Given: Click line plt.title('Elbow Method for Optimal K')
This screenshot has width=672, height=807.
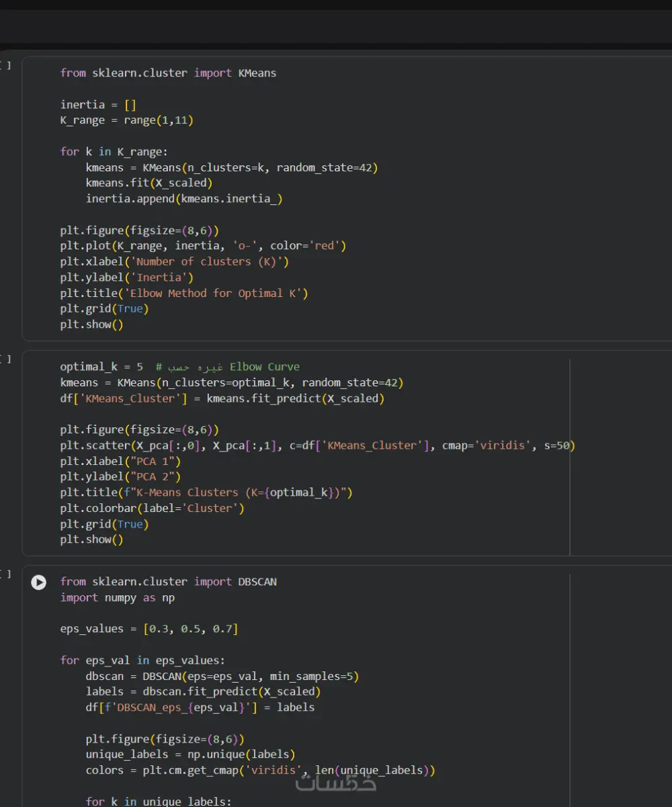Looking at the screenshot, I should [x=184, y=293].
